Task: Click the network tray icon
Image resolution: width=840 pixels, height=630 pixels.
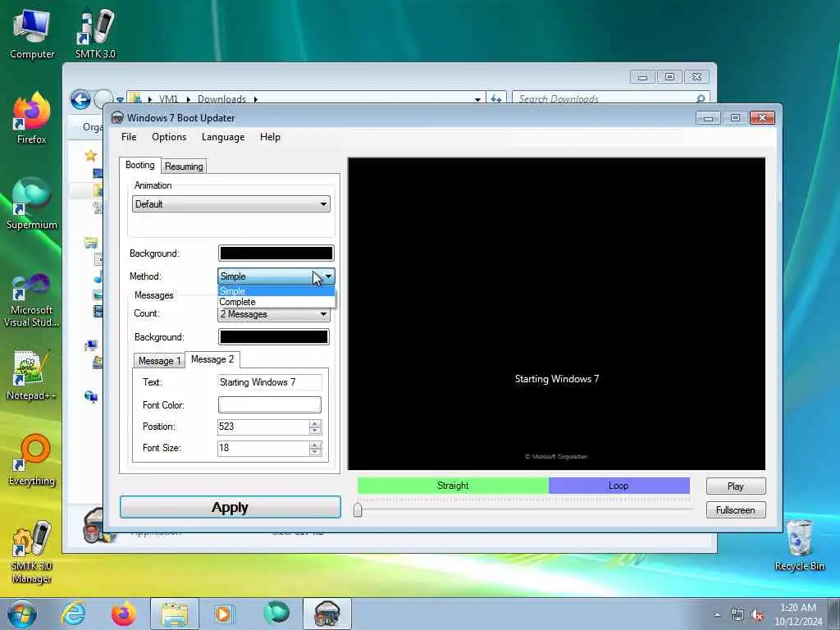Action: [737, 615]
